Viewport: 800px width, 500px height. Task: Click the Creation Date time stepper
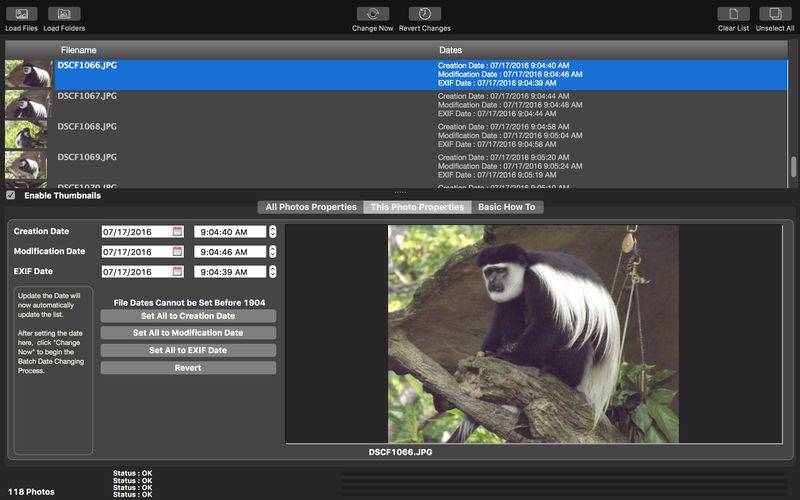(272, 232)
